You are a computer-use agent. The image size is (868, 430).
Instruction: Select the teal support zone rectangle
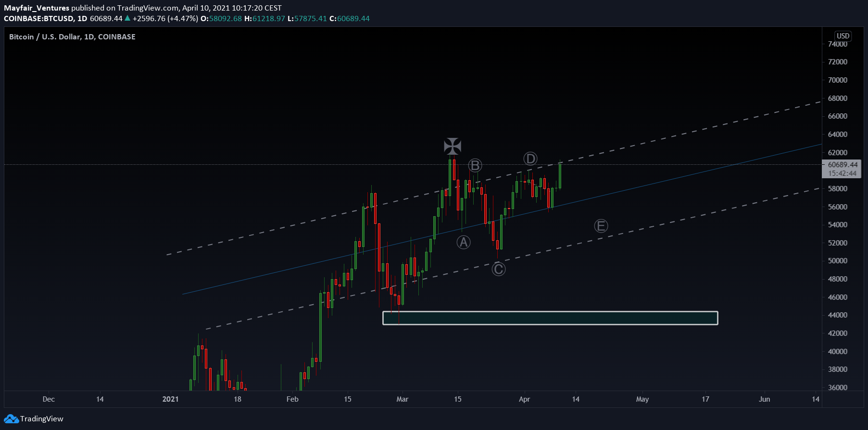click(x=550, y=318)
